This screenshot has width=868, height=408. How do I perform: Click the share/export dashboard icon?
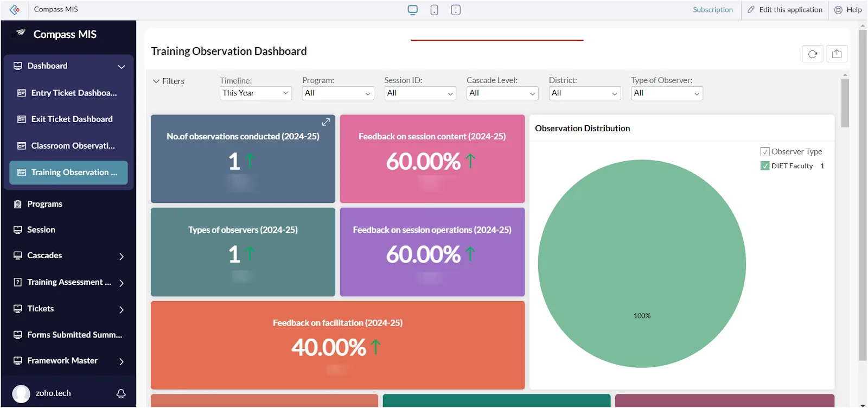point(837,54)
